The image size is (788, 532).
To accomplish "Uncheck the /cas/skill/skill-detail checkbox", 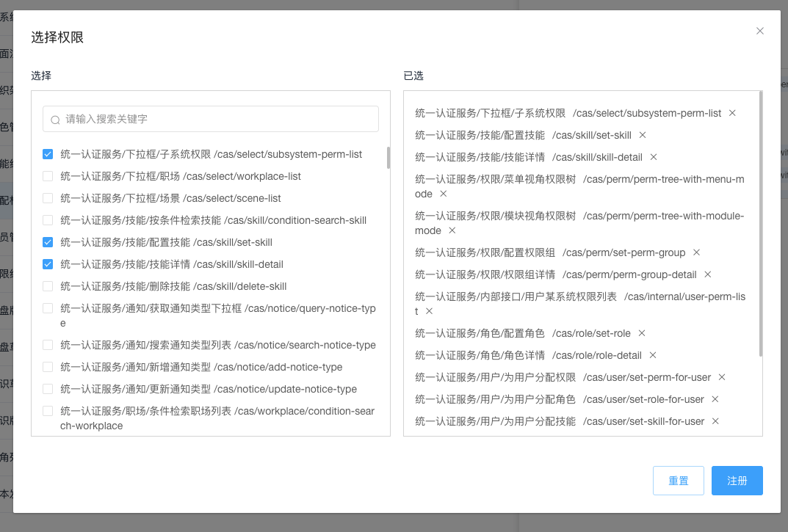I will [x=48, y=264].
